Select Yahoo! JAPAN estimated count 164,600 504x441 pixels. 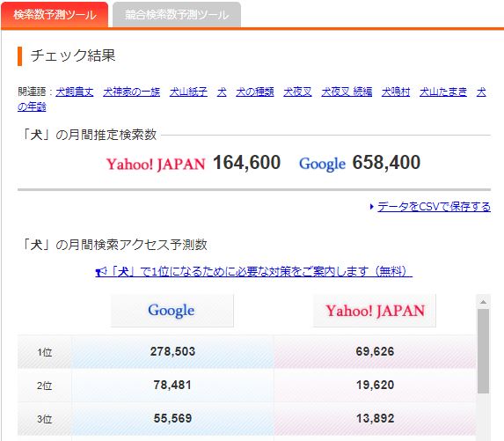[246, 163]
